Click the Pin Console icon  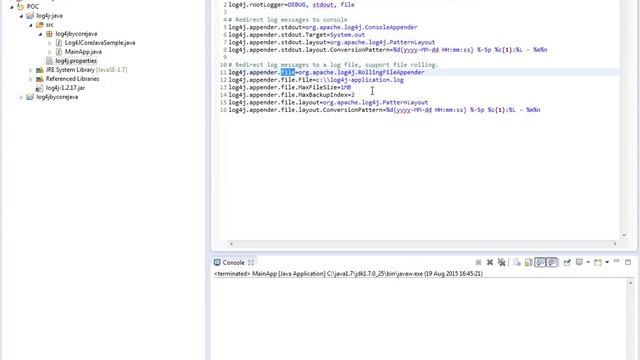pyautogui.click(x=567, y=262)
